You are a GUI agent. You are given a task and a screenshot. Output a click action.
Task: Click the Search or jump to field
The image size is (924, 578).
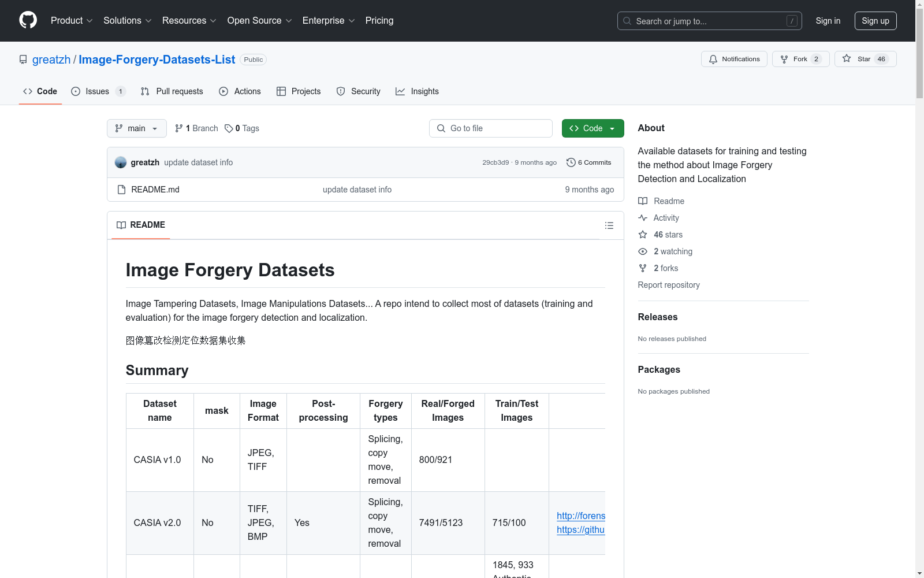[710, 21]
